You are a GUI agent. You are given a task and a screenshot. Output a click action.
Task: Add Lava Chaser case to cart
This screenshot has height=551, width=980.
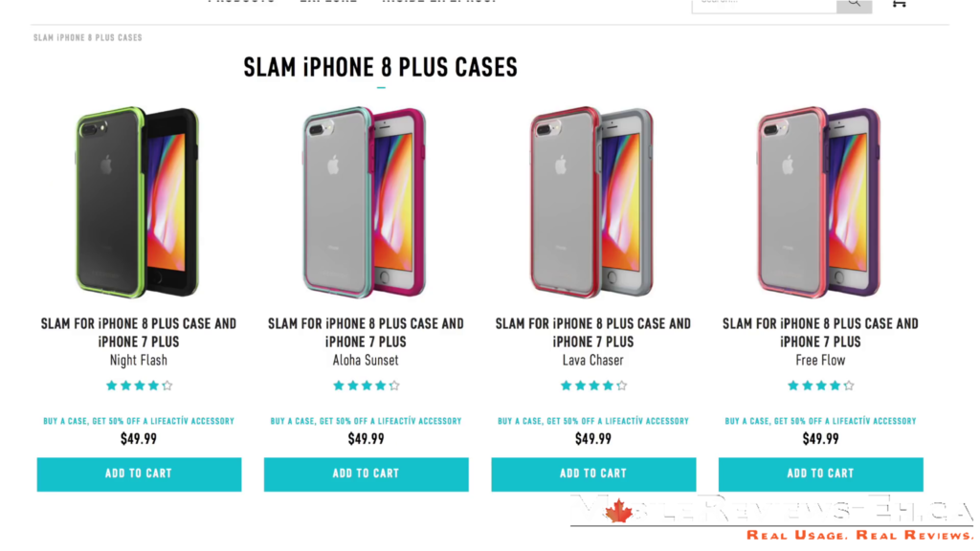point(593,474)
